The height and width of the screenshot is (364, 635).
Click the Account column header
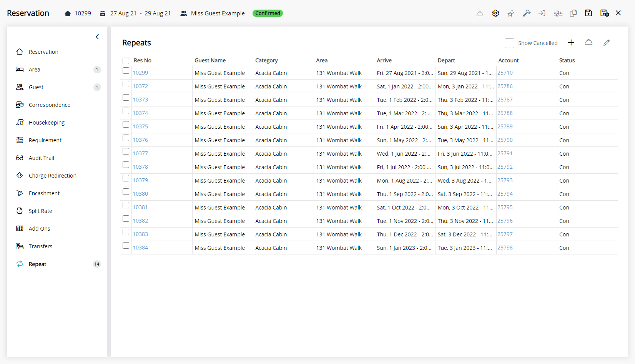(508, 60)
